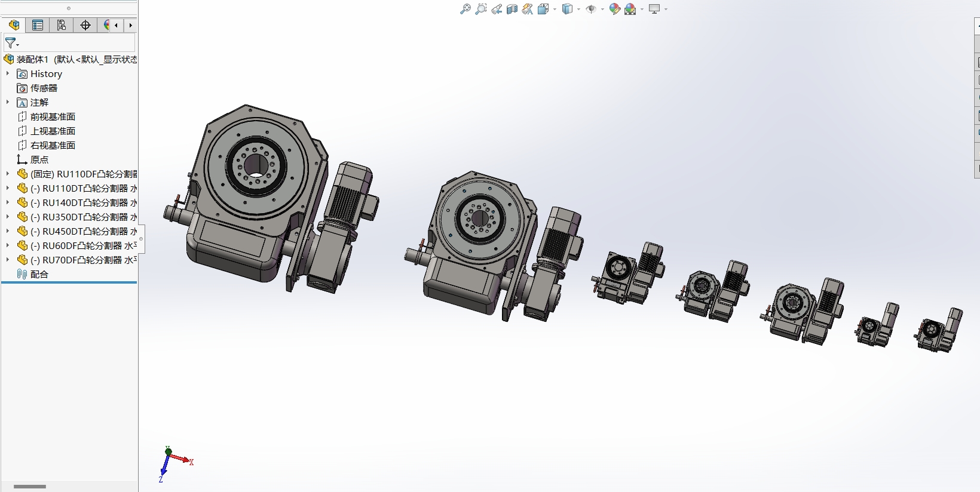Select 右视基准面 right plane
Image resolution: width=980 pixels, height=492 pixels.
pos(53,145)
